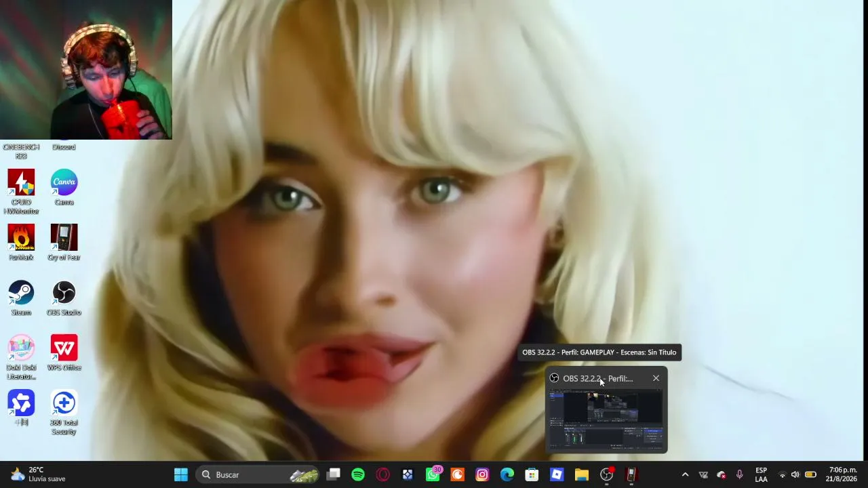Open Microsoft Edge from the taskbar
Viewport: 868px width, 488px height.
click(507, 474)
